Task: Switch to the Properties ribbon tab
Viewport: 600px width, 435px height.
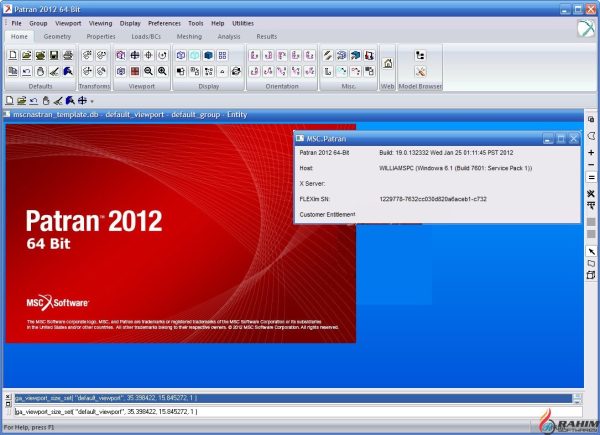Action: [x=101, y=37]
